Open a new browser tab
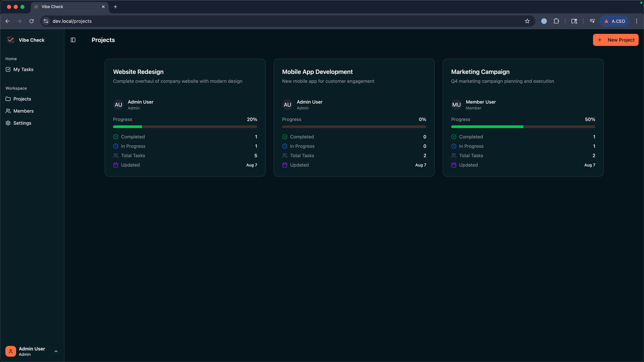The image size is (644, 362). click(x=115, y=7)
